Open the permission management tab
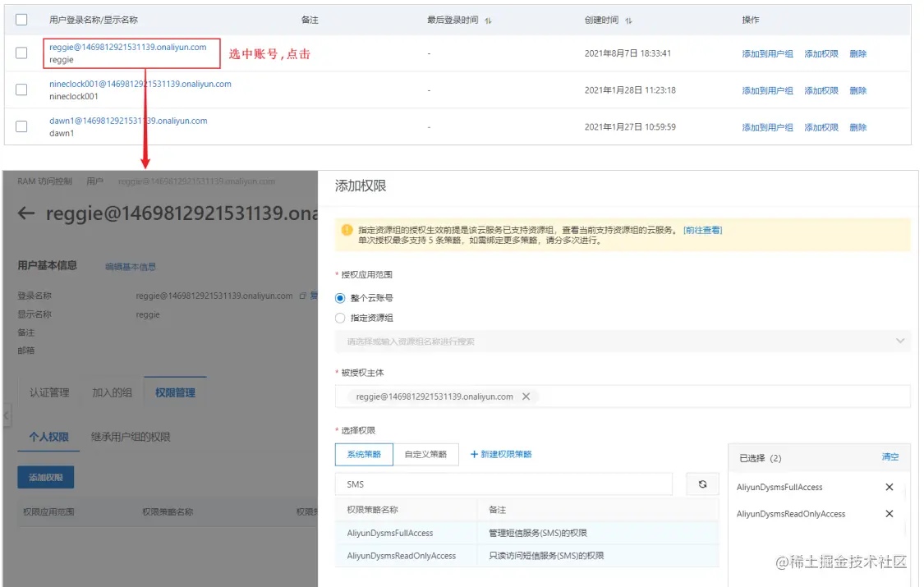 (175, 392)
